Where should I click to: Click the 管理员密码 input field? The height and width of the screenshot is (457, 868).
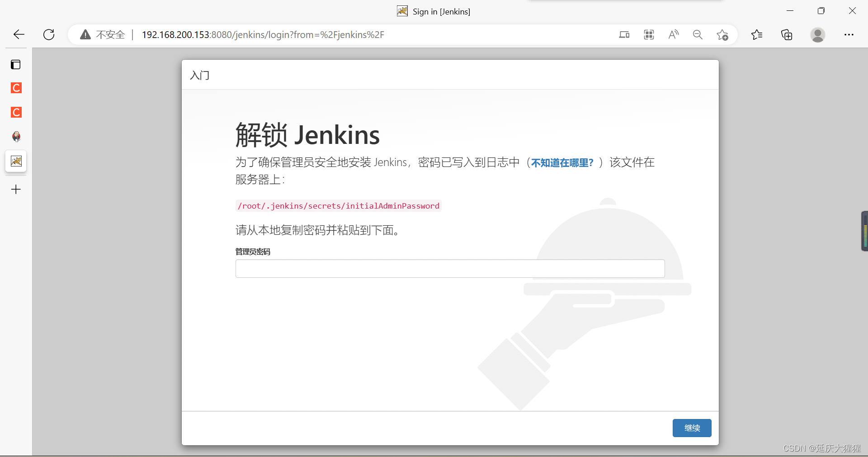[x=450, y=269]
